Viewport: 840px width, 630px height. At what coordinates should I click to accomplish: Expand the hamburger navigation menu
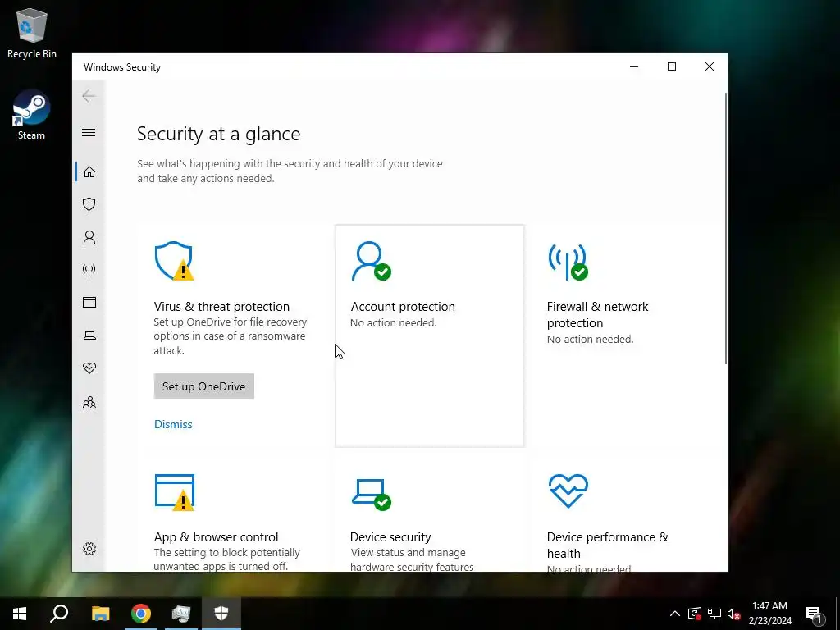point(89,132)
